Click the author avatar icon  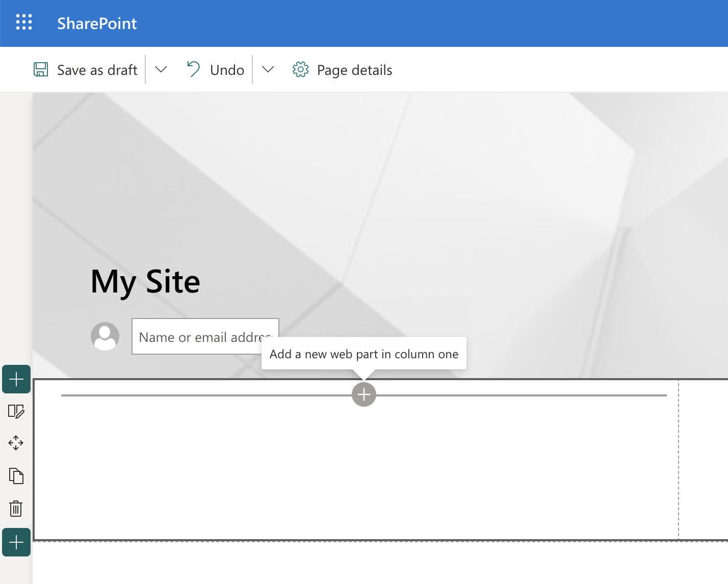tap(105, 336)
